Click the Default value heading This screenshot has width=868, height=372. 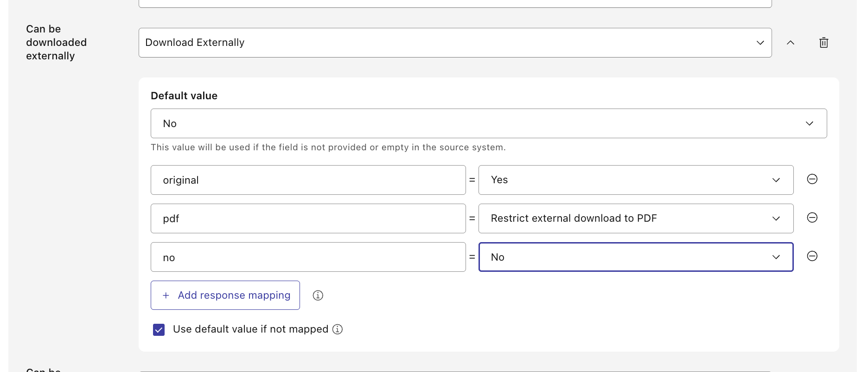click(x=184, y=96)
